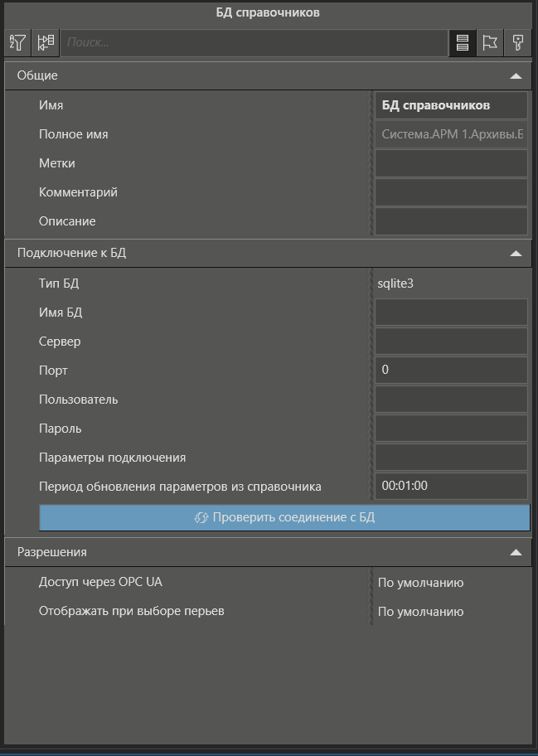Image resolution: width=538 pixels, height=756 pixels.
Task: Edit the update period field 00:01:00
Action: tap(451, 486)
